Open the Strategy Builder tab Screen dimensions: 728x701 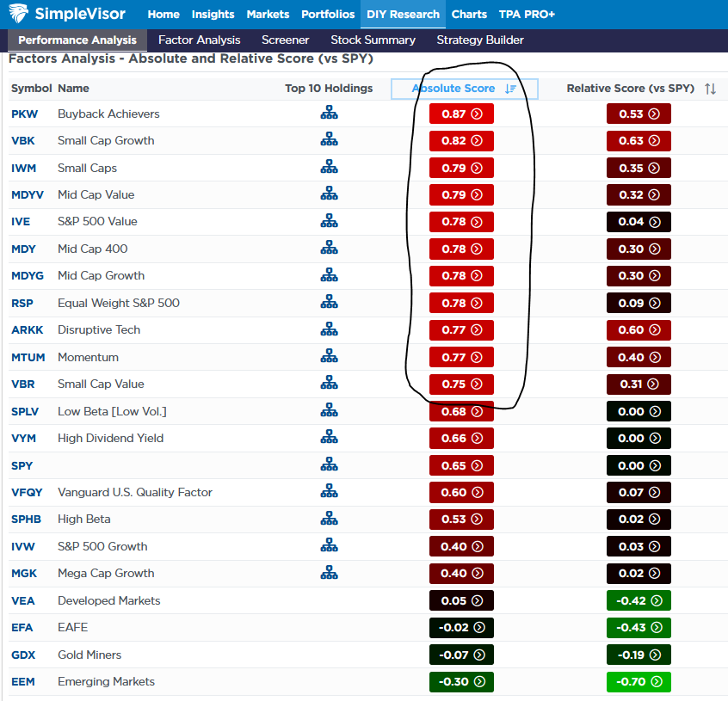click(480, 40)
